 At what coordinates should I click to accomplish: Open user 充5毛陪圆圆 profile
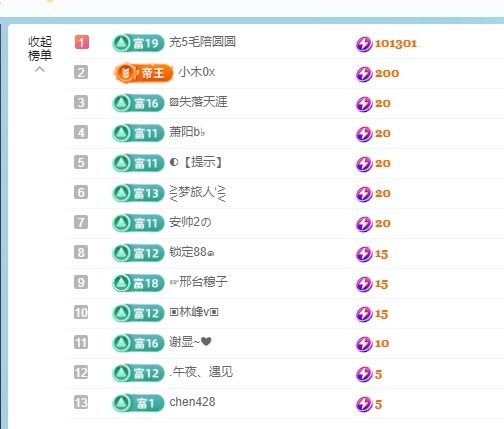(x=202, y=42)
